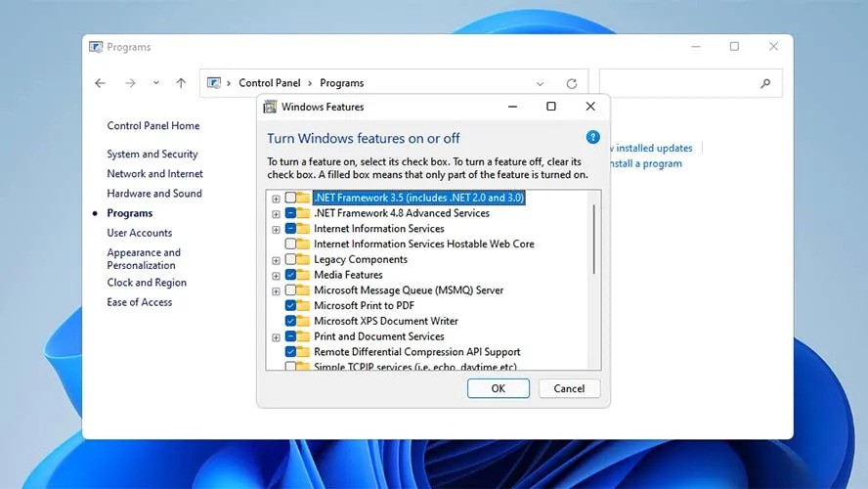Enable the .NET Framework 3.5 checkbox

click(290, 198)
